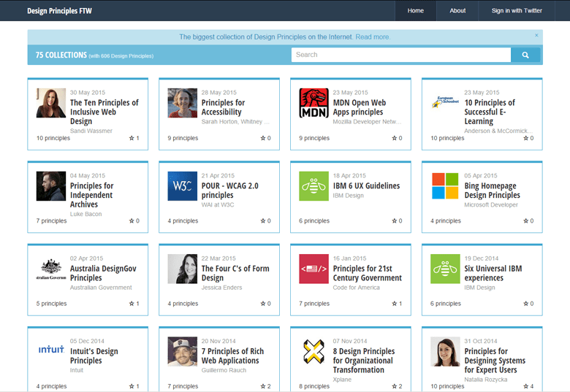The image size is (570, 392).
Task: Click the Xplane yellow X logo
Action: (x=313, y=351)
